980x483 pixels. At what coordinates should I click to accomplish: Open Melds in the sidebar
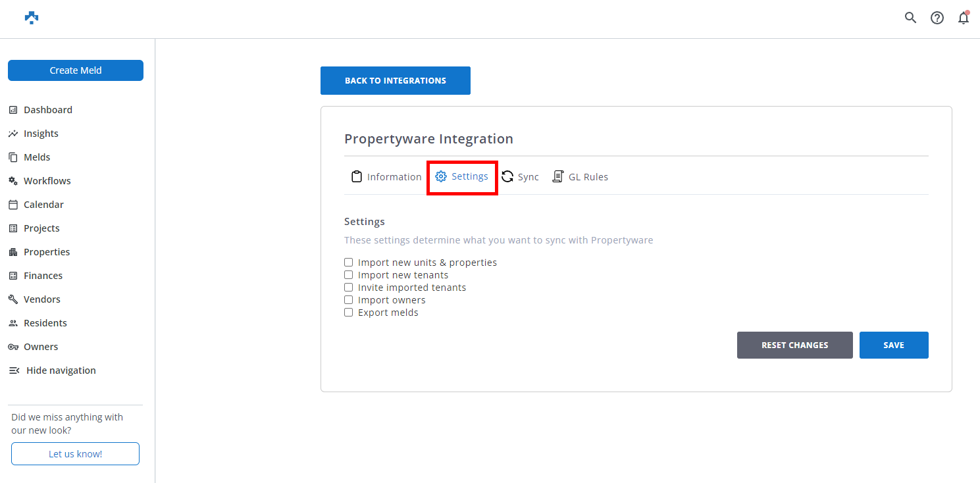pyautogui.click(x=37, y=157)
